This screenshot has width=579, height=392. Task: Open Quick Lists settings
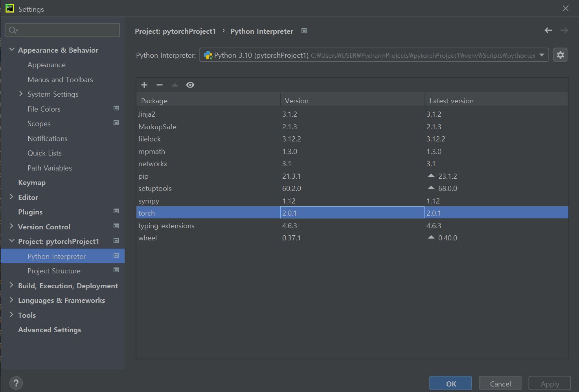[x=44, y=153]
